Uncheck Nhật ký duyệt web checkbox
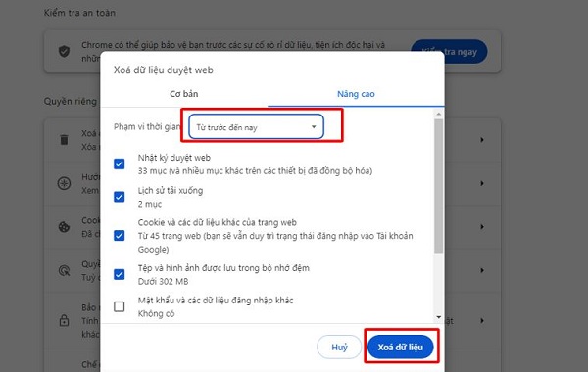Screen dimensions: 588x372 click(120, 163)
